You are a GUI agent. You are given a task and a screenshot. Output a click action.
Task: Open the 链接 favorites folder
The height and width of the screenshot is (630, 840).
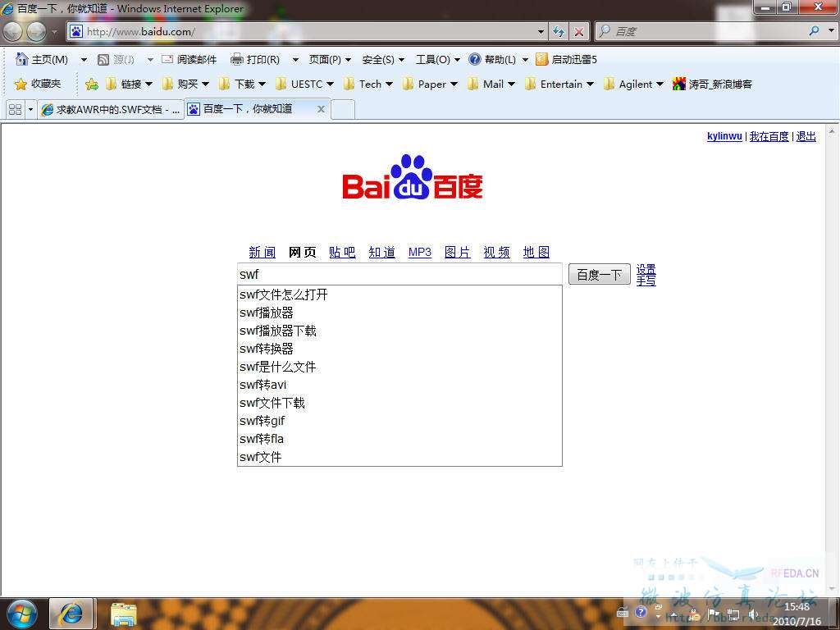130,84
